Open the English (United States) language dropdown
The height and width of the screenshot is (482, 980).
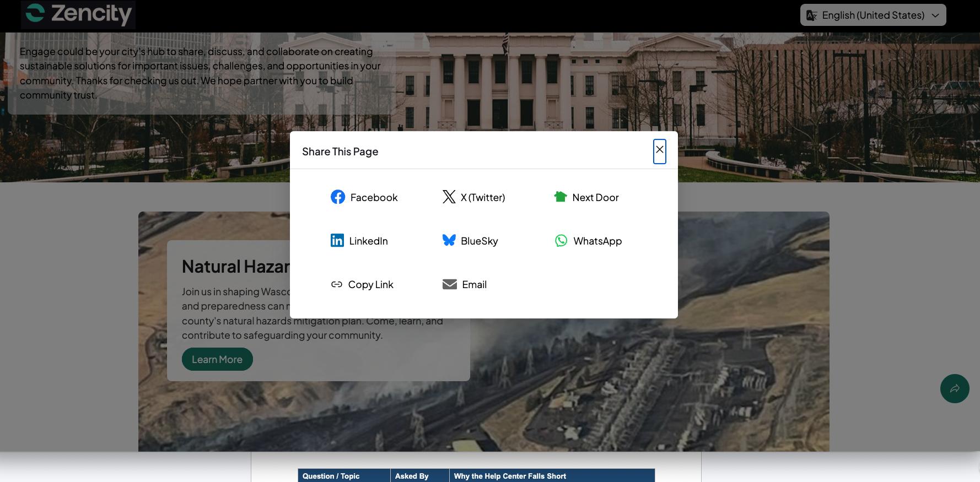[x=873, y=15]
